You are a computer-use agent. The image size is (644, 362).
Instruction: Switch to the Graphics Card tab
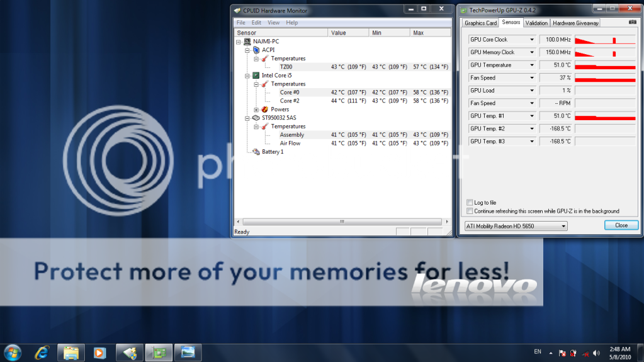click(x=480, y=23)
